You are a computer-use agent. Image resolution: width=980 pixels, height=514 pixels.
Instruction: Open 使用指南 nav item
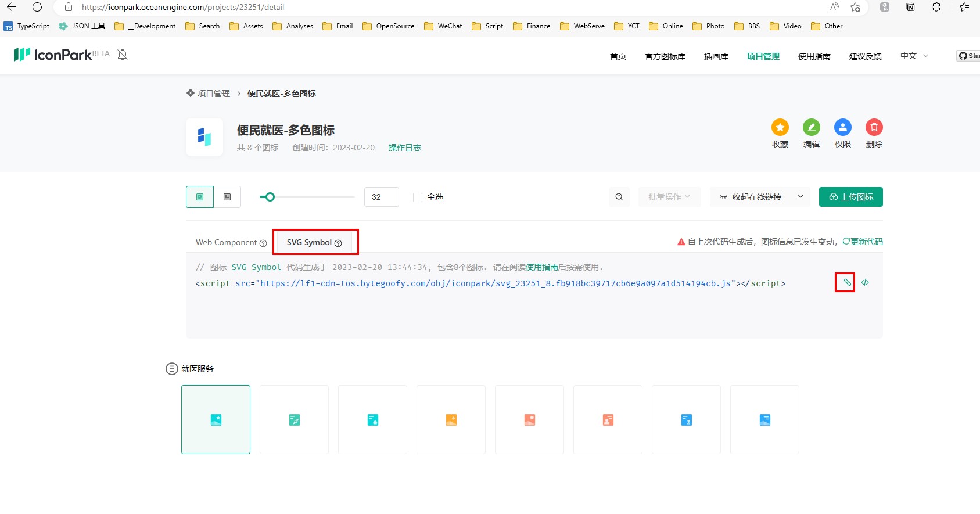814,56
